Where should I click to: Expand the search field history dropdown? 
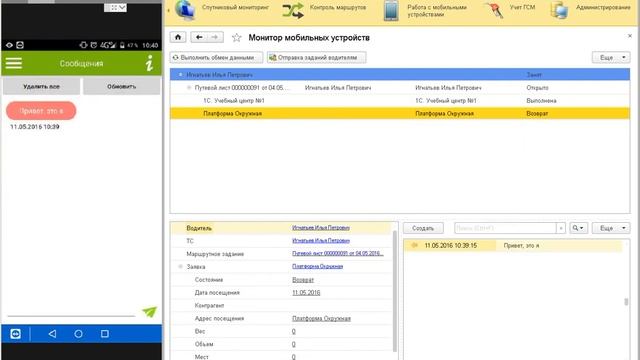[561, 228]
